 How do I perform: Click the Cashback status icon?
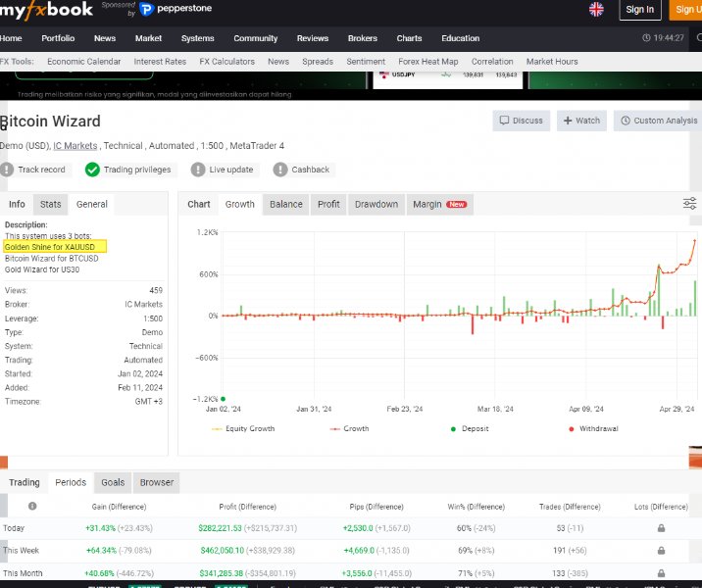coord(279,170)
